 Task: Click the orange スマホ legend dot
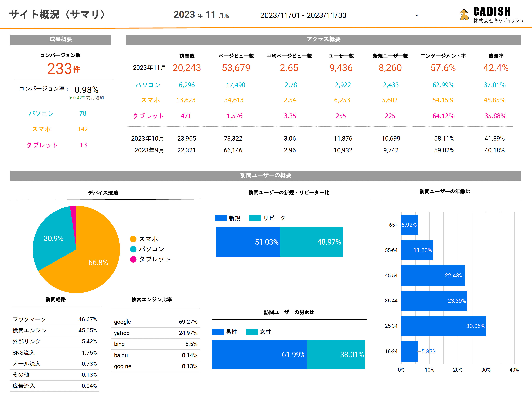133,239
